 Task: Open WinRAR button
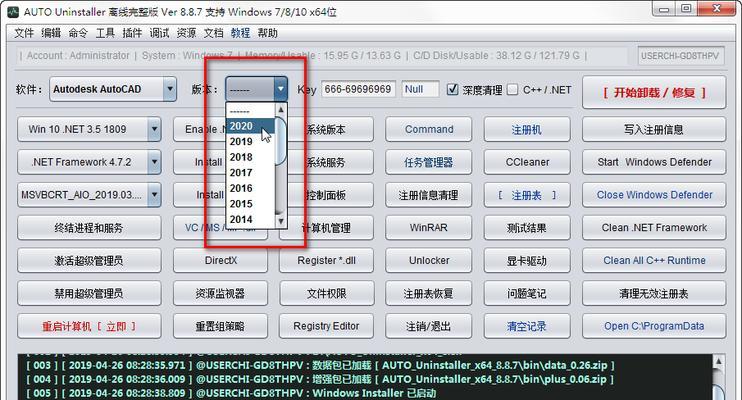pos(429,228)
